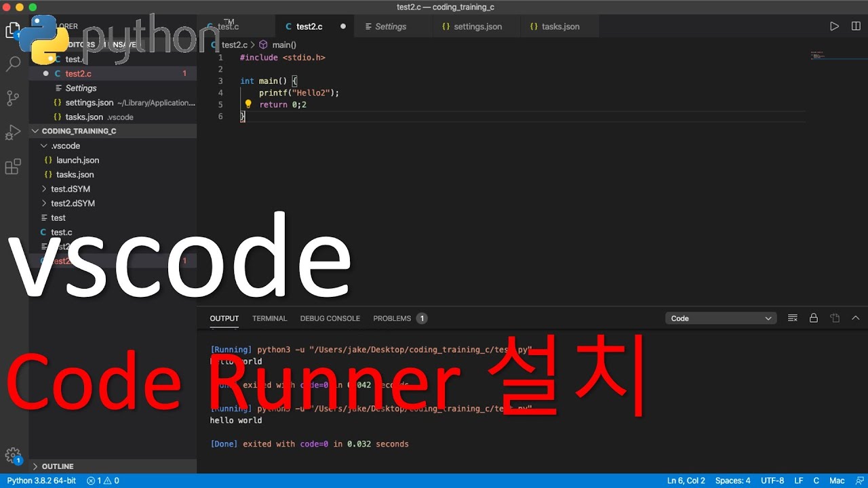Click UTF-8 encoding in status bar

772,481
